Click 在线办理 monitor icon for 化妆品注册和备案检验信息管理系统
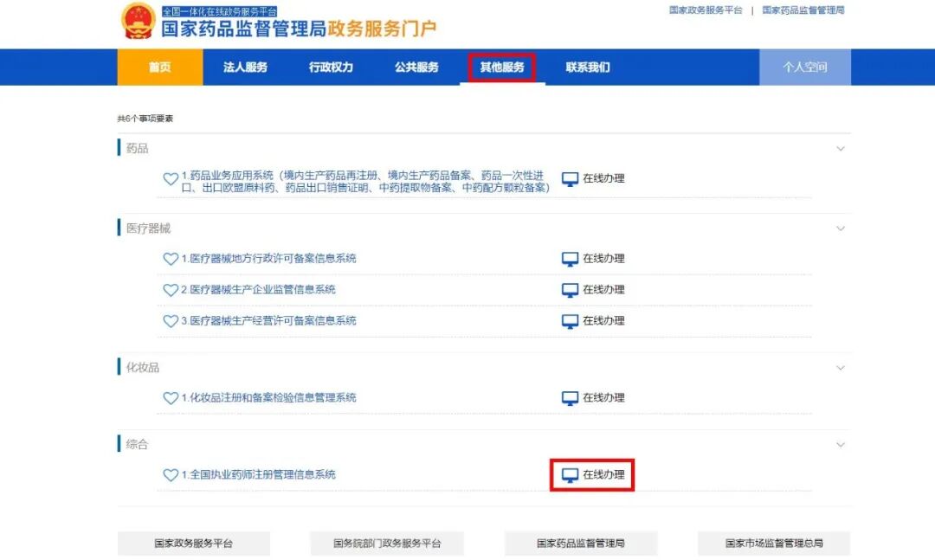Screen dimensions: 935x560 click(571, 396)
